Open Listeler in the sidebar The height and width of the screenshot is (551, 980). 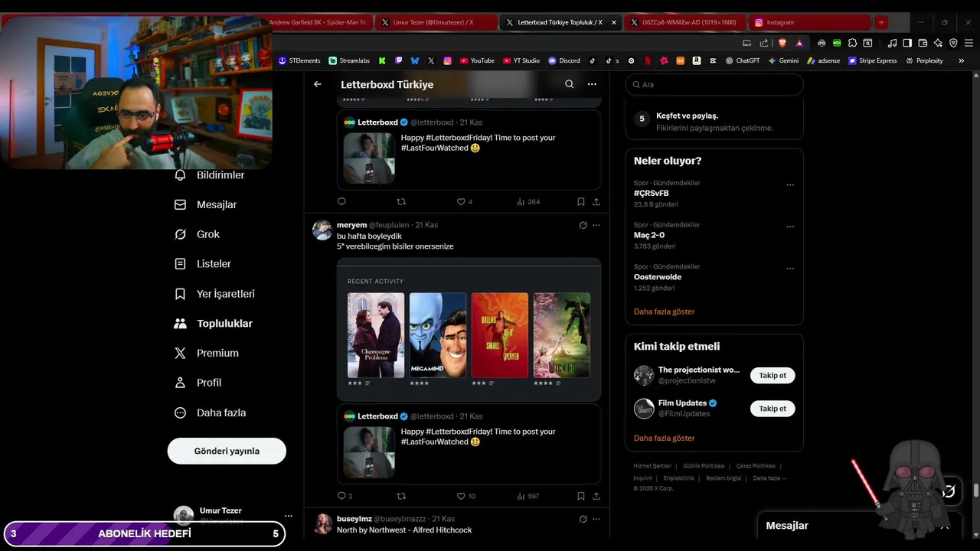pyautogui.click(x=203, y=264)
